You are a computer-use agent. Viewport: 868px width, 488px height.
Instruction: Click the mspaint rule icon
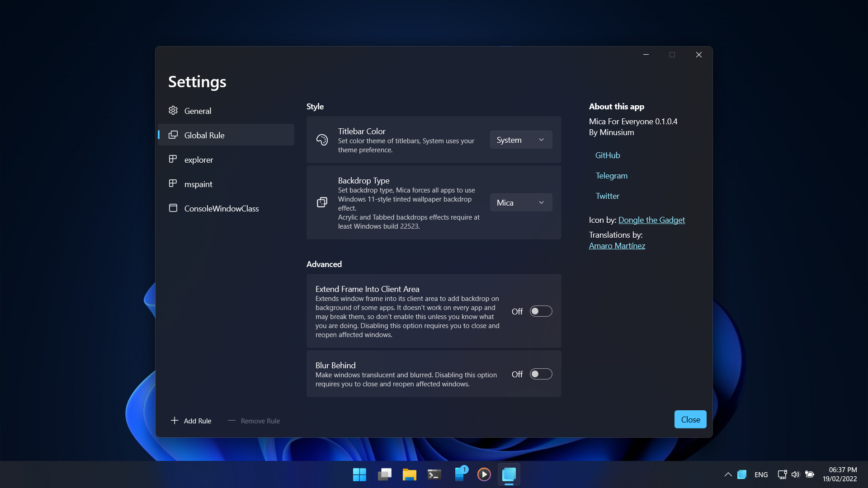(173, 183)
